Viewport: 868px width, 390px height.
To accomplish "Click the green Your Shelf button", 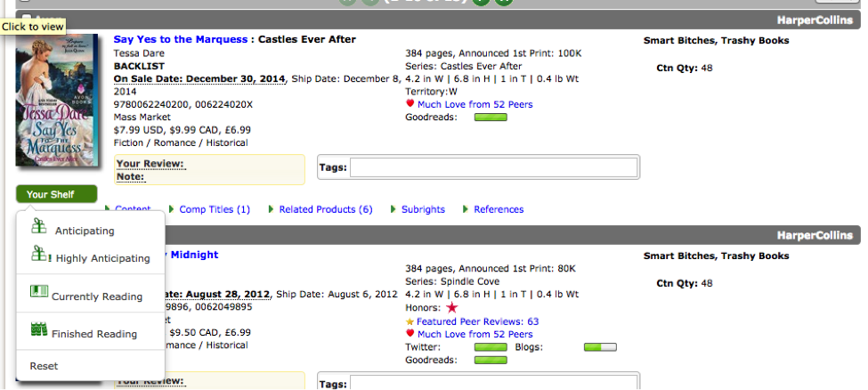I will 56,194.
